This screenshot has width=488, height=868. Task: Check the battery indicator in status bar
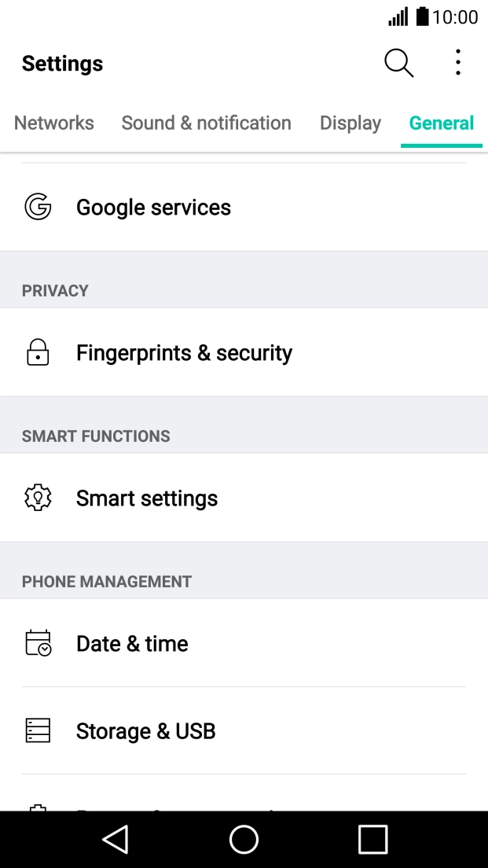tap(422, 17)
